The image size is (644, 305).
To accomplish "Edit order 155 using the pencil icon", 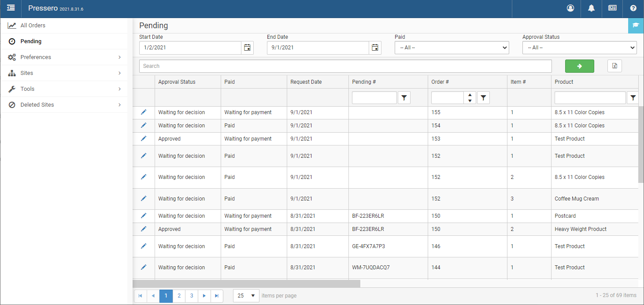I will coord(144,112).
